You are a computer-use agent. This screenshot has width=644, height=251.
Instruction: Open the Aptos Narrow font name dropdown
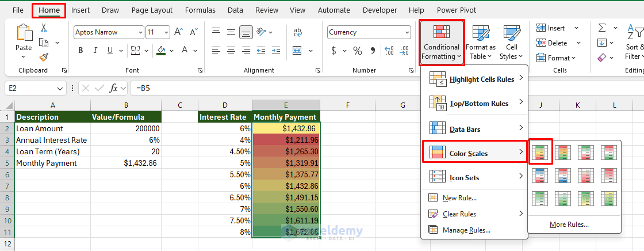(141, 32)
